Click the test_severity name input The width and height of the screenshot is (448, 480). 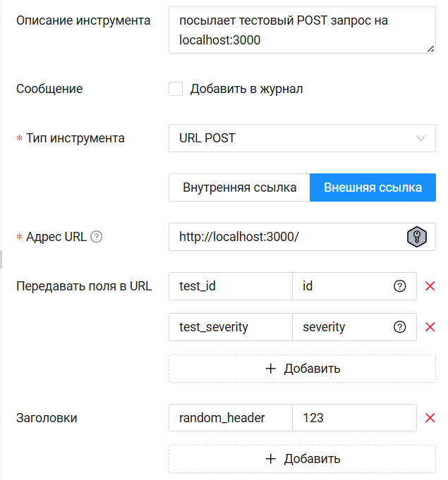click(231, 327)
